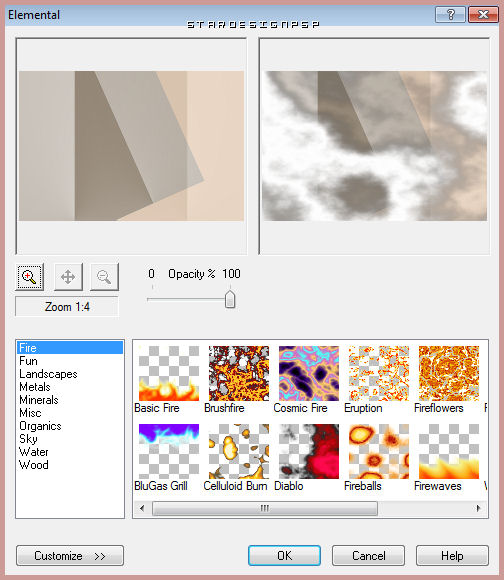Select the BluGas Grill preset
Screen dimensions: 504x580
click(x=169, y=451)
